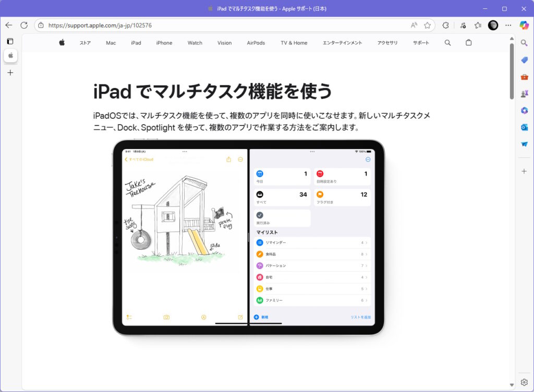The height and width of the screenshot is (392, 534).
Task: Open Edge sidebar Outlook icon
Action: [524, 127]
